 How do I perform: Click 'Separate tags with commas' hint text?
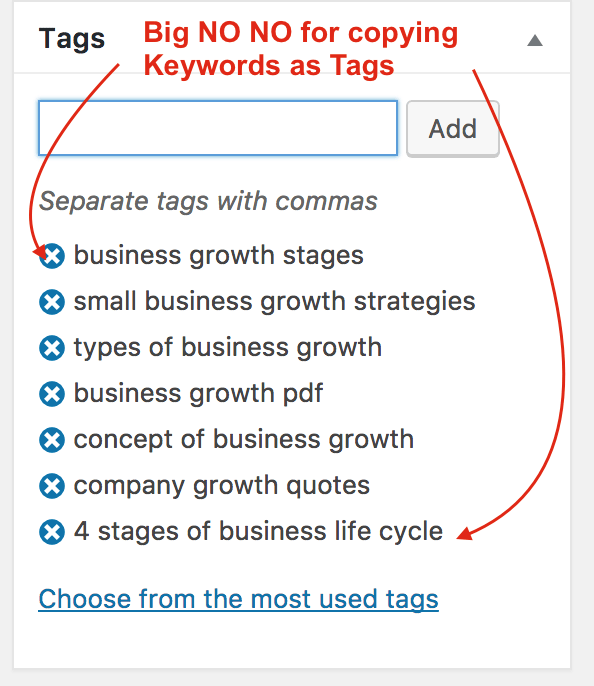[208, 201]
